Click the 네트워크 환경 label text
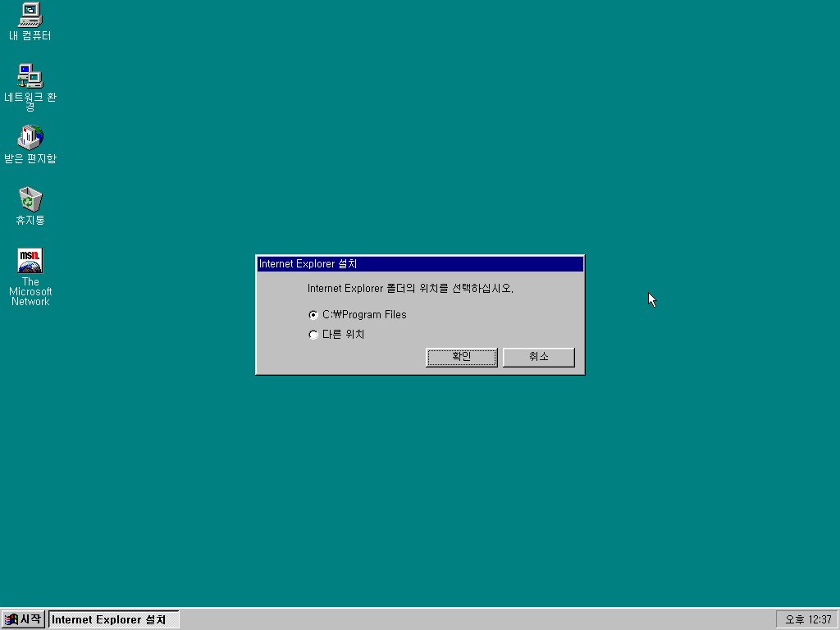The width and height of the screenshot is (840, 630). (x=30, y=102)
